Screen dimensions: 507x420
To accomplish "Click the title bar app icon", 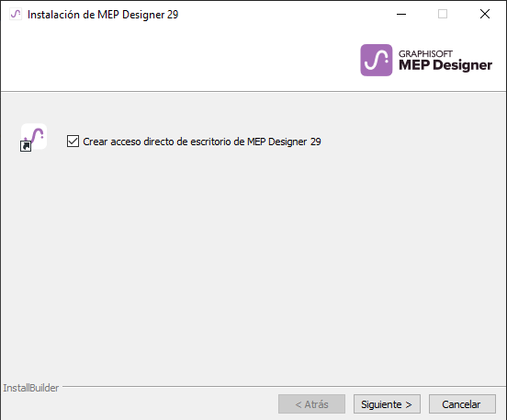I will [x=16, y=14].
